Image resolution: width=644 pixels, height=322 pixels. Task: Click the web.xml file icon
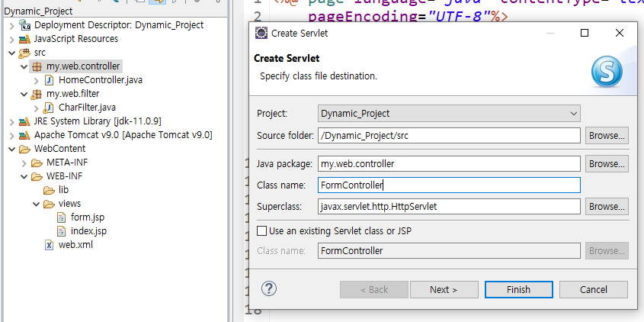coord(50,245)
